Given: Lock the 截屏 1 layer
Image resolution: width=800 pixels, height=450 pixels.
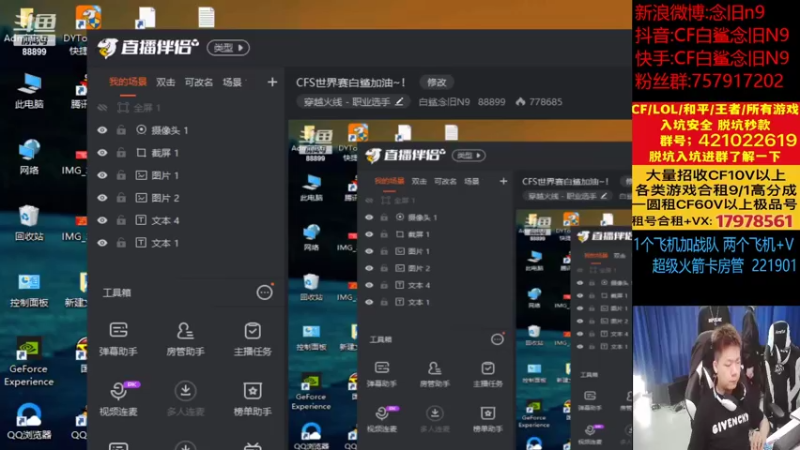Looking at the screenshot, I should point(121,153).
